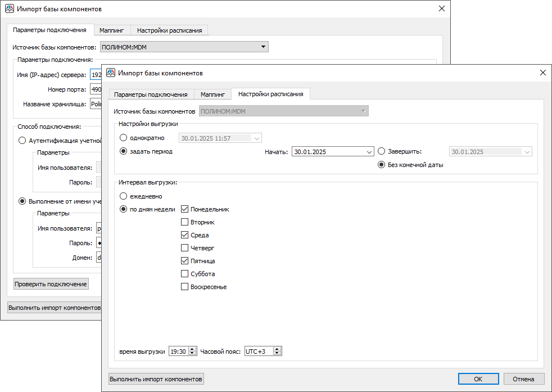
Task: Choose the однократно radio option
Action: pos(124,138)
